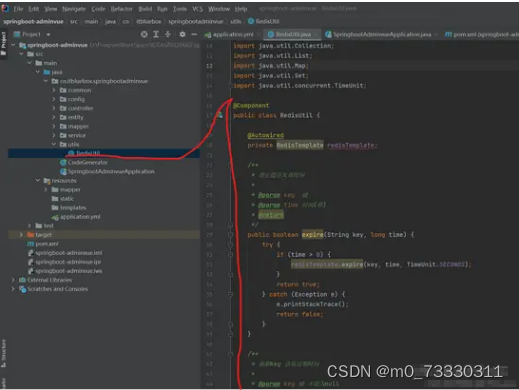This screenshot has width=519, height=390.
Task: Open Project panel settings gear
Action: pos(182,34)
